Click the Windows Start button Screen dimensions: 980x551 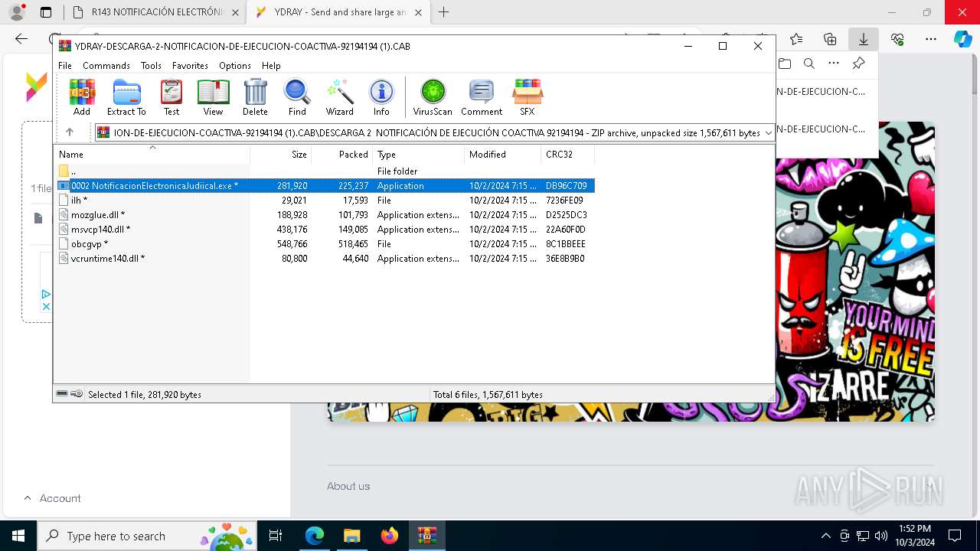click(18, 536)
